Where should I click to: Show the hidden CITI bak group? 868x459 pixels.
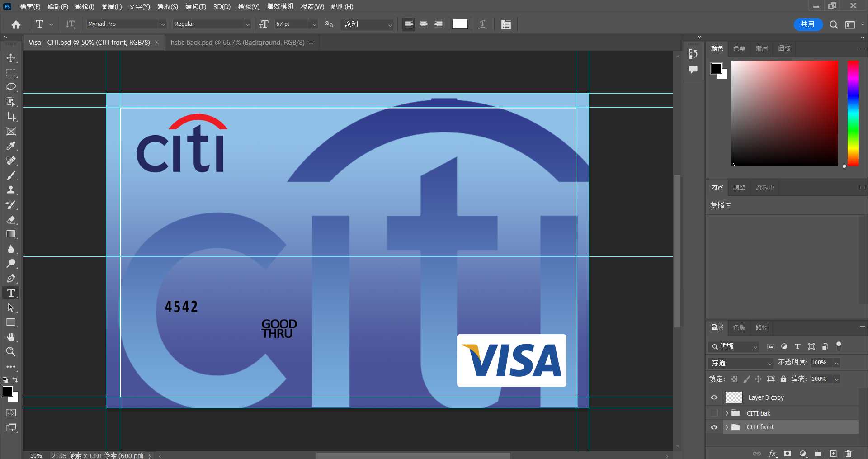click(x=714, y=413)
